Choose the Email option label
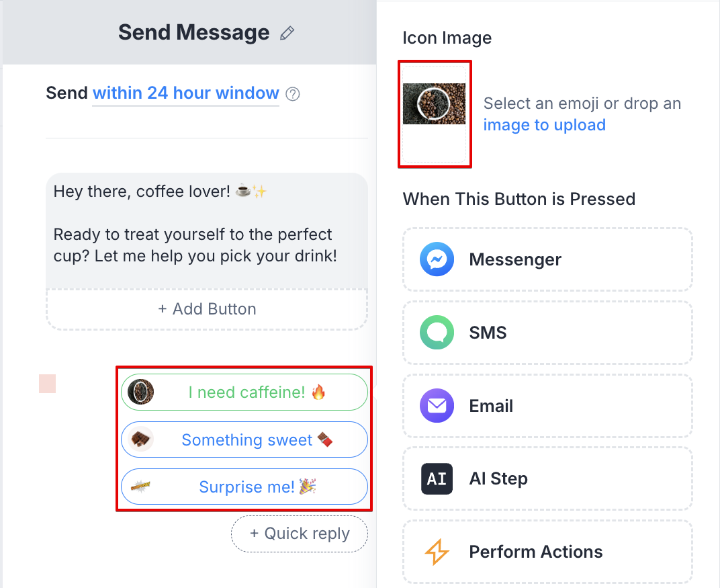This screenshot has height=588, width=720. coord(491,406)
